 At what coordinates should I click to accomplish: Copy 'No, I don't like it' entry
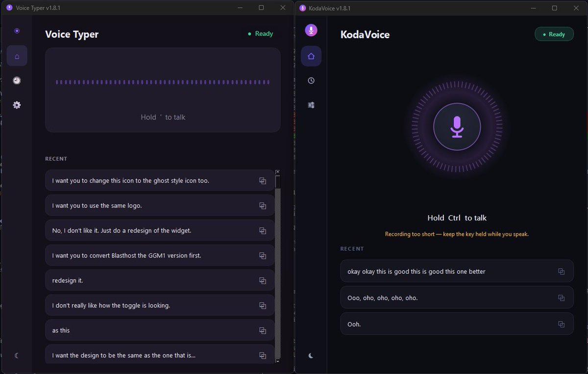point(263,231)
